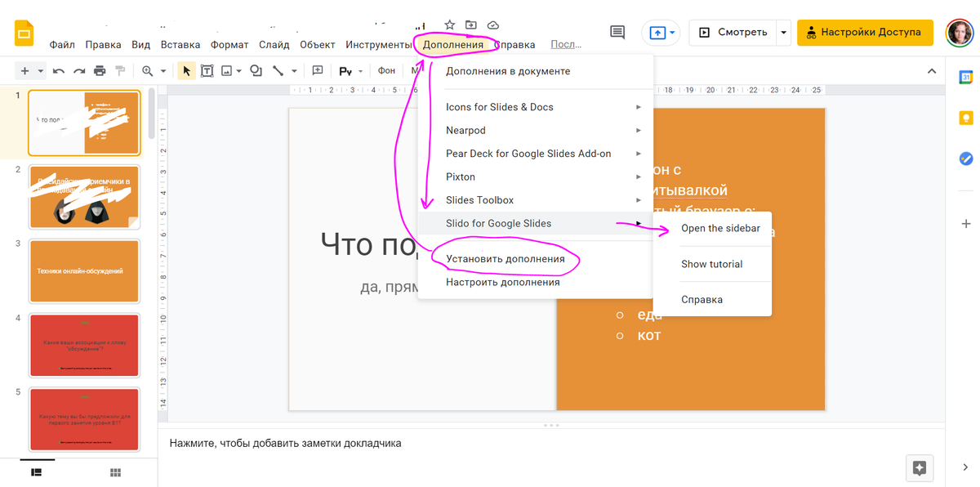
Task: Collapse the toolbar menus with chevron
Action: (932, 71)
